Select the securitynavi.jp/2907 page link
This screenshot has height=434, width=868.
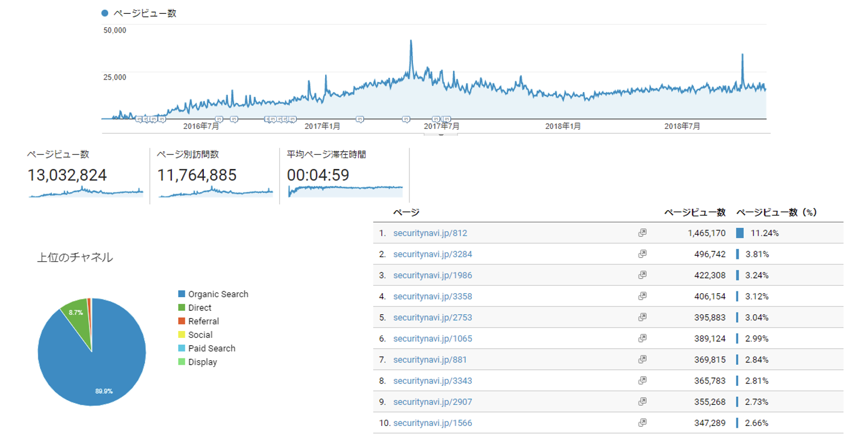tap(432, 402)
